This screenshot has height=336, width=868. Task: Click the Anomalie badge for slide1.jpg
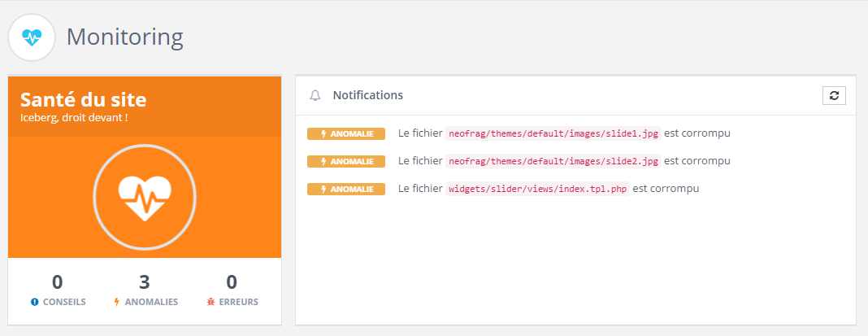point(345,133)
